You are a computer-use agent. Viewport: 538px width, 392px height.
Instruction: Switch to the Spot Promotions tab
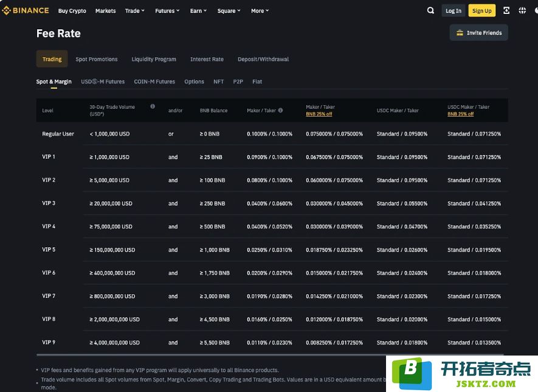[x=97, y=59]
